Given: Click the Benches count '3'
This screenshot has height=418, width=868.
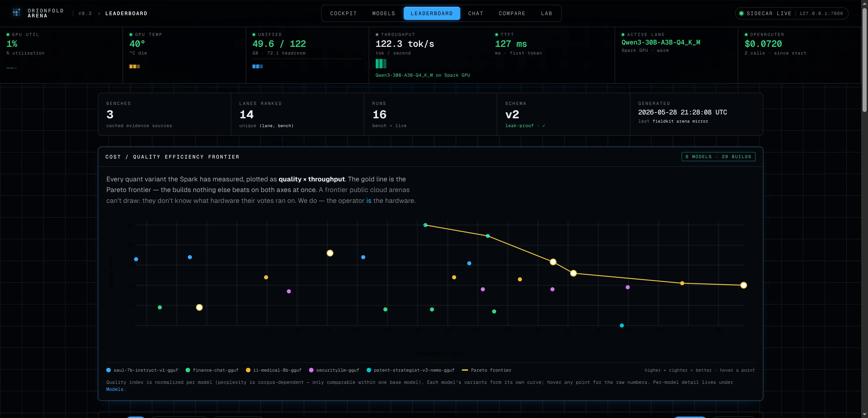Looking at the screenshot, I should click(110, 115).
